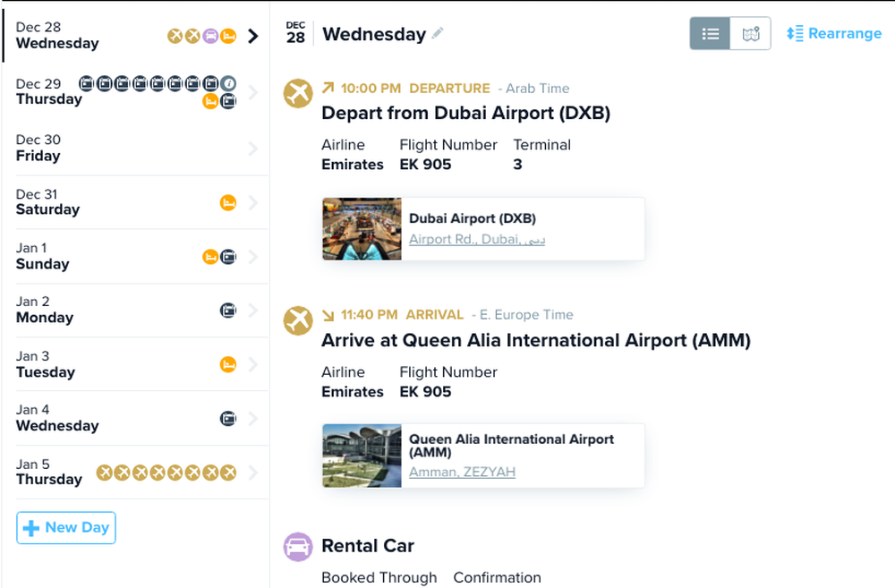895x588 pixels.
Task: Click the Terminal 3 value
Action: coord(517,165)
